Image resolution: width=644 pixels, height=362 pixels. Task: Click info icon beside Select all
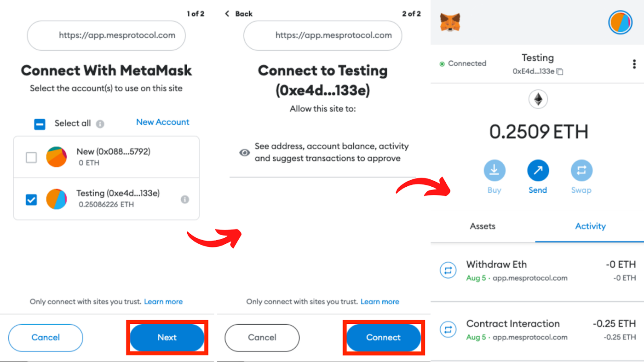(x=100, y=124)
